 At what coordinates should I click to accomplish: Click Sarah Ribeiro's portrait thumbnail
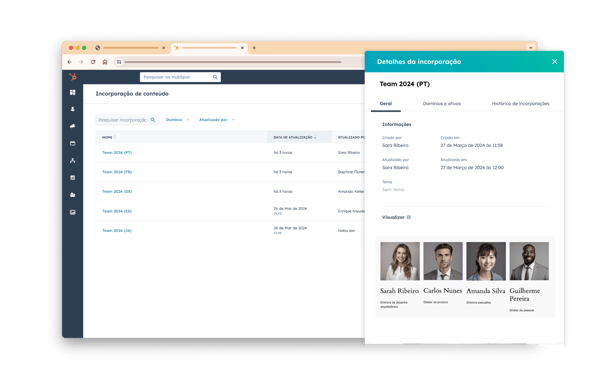coord(400,261)
